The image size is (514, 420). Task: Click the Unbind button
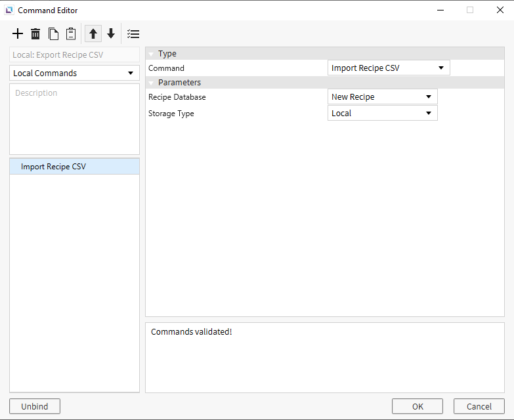[35, 406]
